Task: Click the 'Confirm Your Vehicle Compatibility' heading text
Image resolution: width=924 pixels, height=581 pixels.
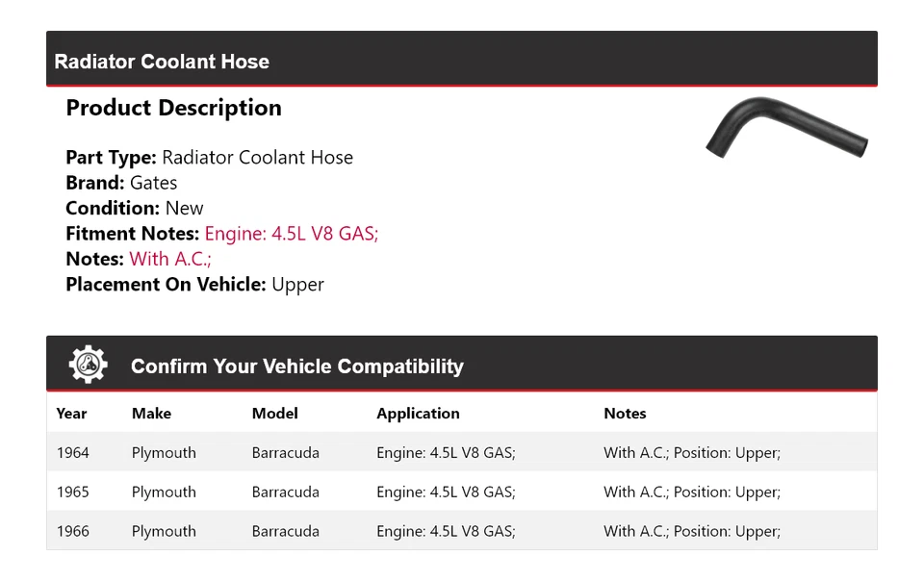Action: pyautogui.click(x=296, y=366)
